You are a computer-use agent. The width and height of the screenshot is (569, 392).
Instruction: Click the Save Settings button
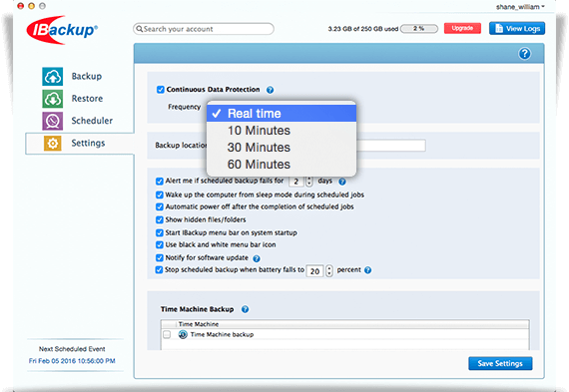tap(500, 363)
